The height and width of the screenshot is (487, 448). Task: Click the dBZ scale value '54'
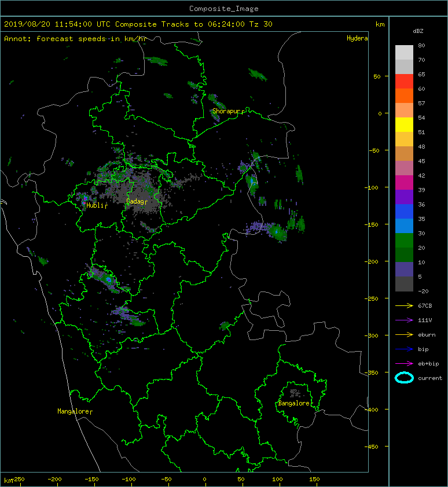(x=421, y=118)
